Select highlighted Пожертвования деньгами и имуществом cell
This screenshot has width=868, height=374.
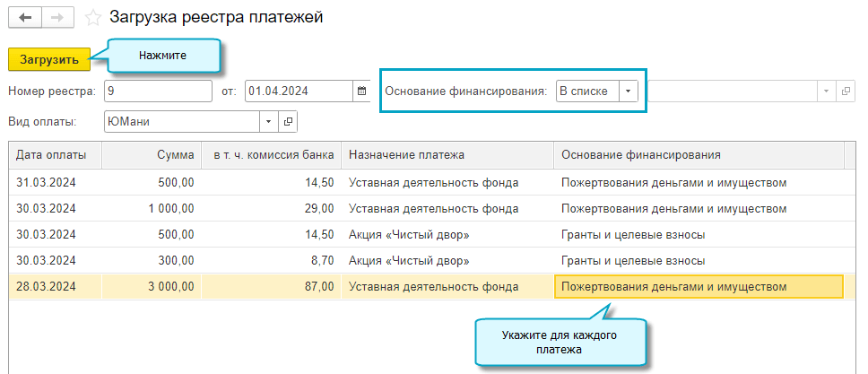699,287
